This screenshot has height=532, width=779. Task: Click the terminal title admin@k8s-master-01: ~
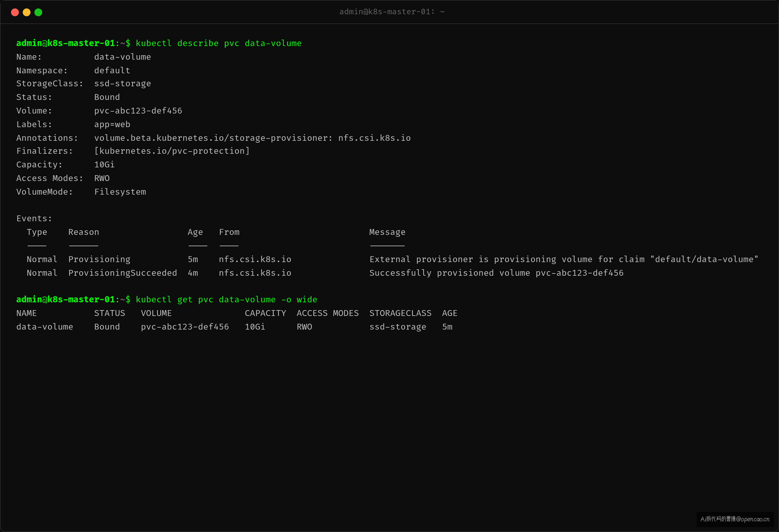pos(392,12)
